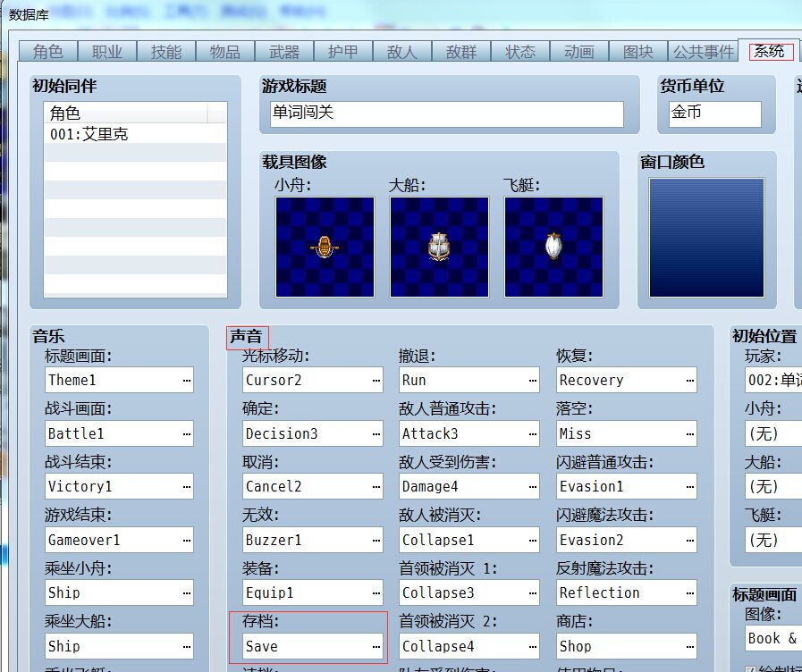Screen dimensions: 802x672
Task: Go to the 状态 tab
Action: 520,52
